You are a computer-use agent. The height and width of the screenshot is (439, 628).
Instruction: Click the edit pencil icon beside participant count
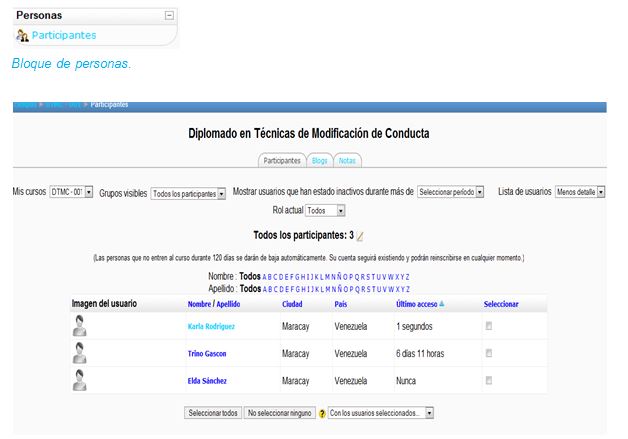point(361,237)
